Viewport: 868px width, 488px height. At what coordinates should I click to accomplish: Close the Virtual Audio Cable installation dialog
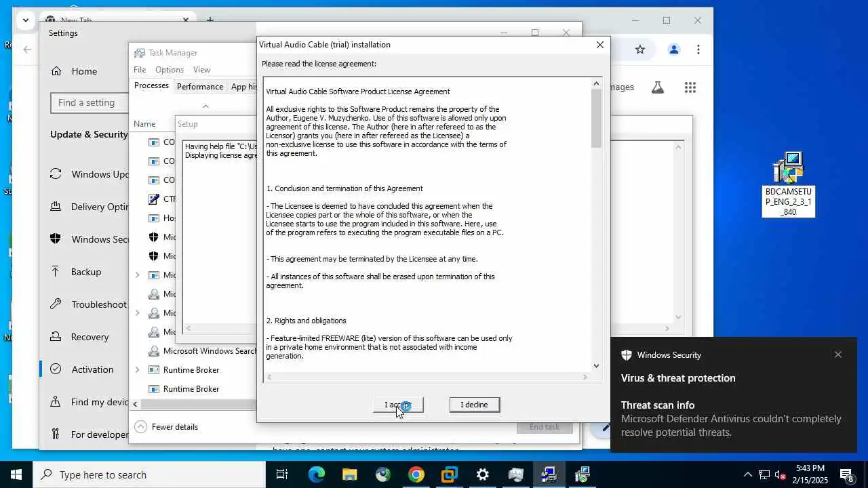point(599,45)
